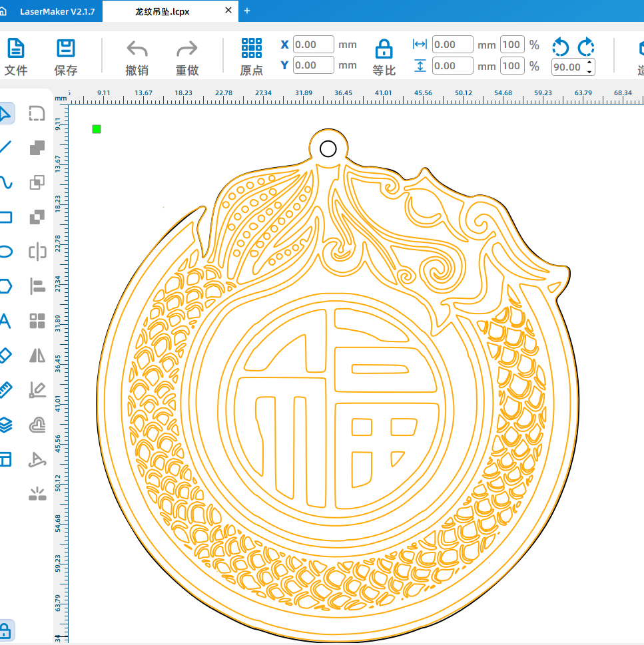
Task: Open the 文件 file menu
Action: pyautogui.click(x=15, y=56)
